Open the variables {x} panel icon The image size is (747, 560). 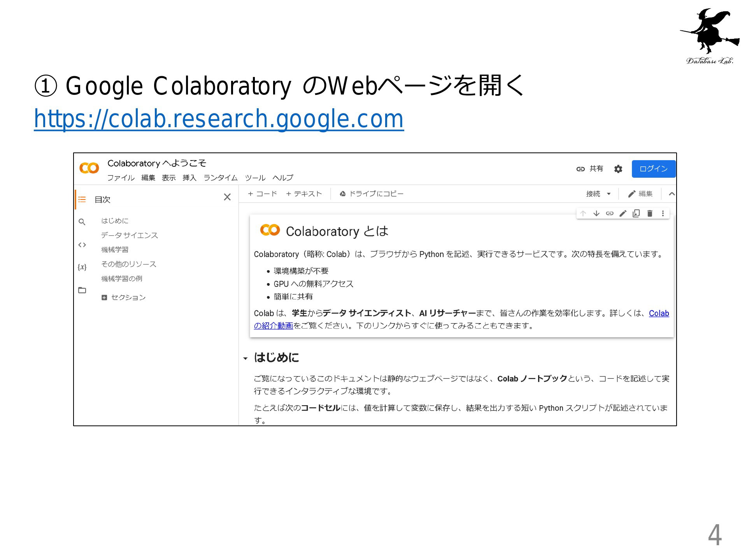coord(82,267)
